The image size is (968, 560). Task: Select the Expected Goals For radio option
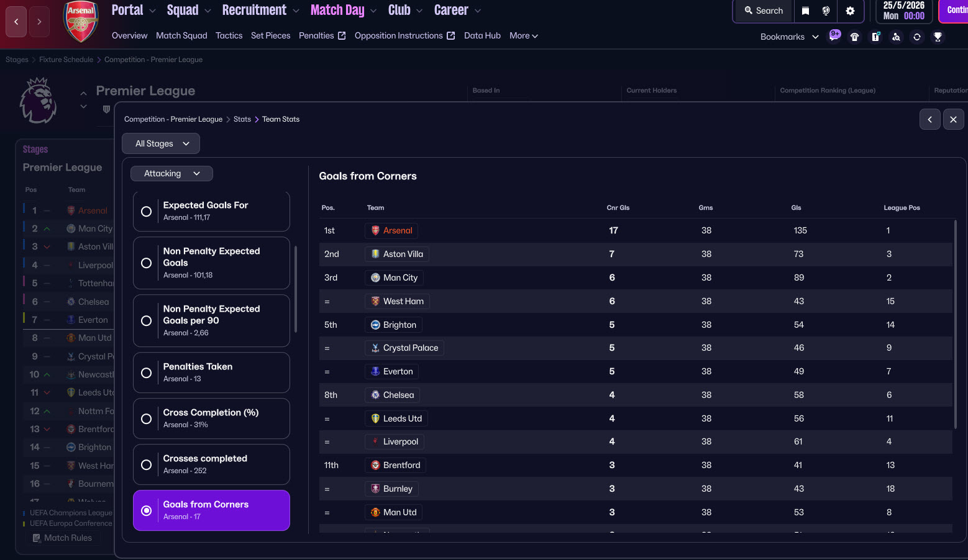click(x=147, y=211)
